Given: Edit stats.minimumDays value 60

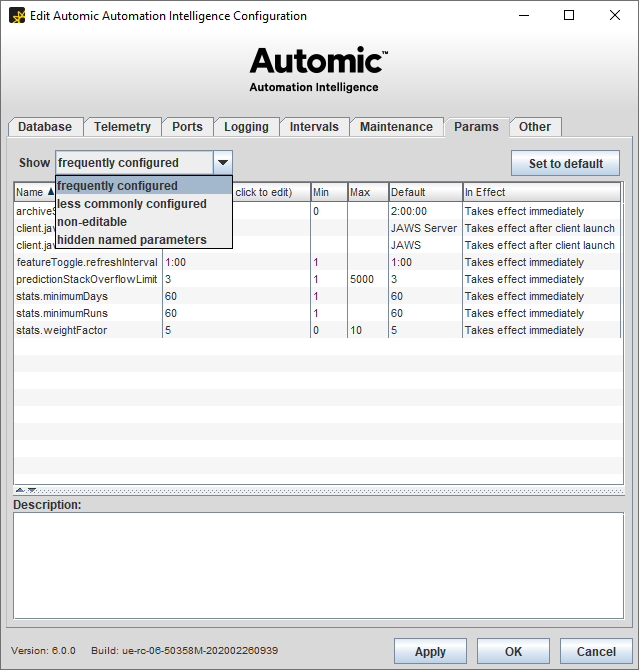Looking at the screenshot, I should (236, 296).
